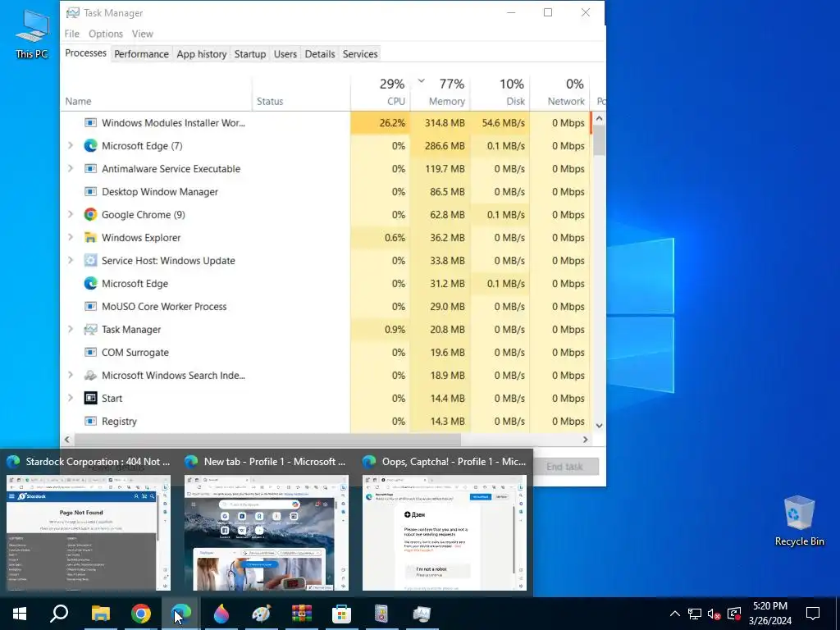Open the Recycle Bin desktop icon

[799, 521]
